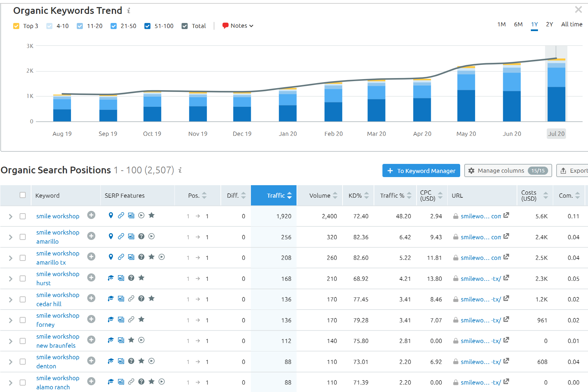The width and height of the screenshot is (588, 392).
Task: Check the 'smile workshop cedar hill' row checkbox
Action: click(x=23, y=299)
